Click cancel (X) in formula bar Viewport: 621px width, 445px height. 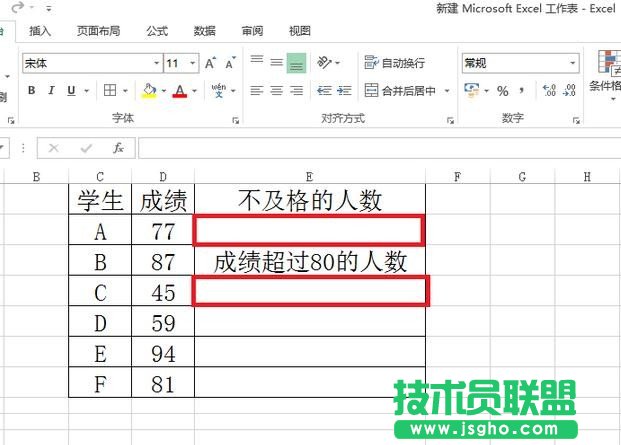(53, 148)
